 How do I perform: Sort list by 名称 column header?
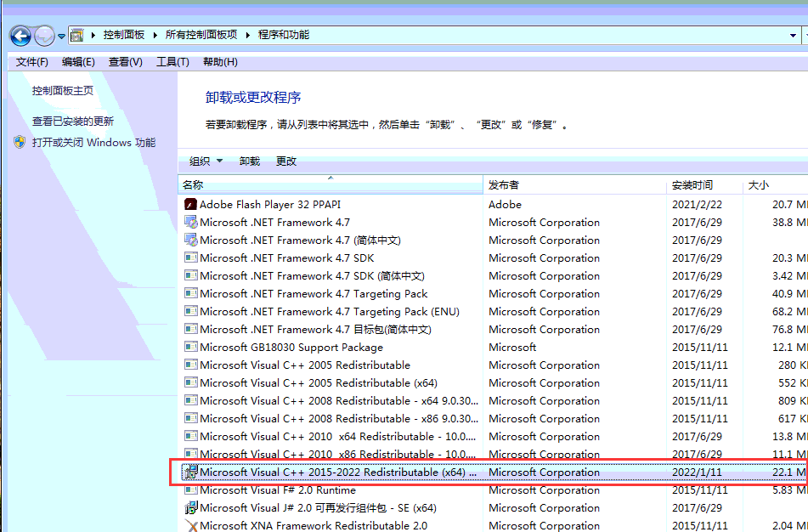coord(331,184)
